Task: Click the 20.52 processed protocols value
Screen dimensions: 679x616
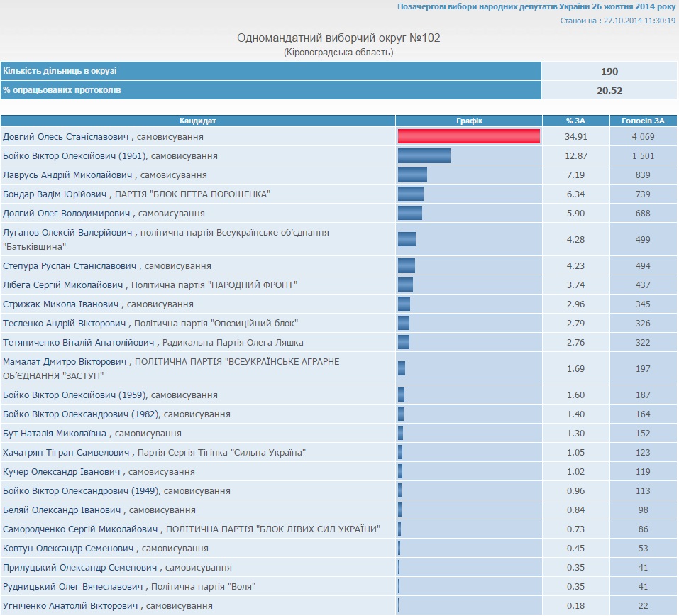Action: tap(609, 90)
